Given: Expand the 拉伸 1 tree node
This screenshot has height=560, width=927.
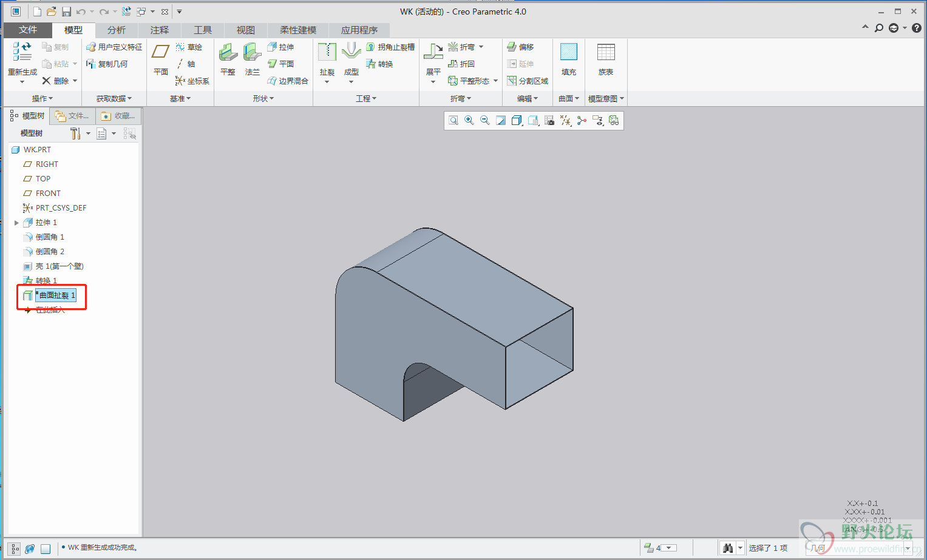Looking at the screenshot, I should pyautogui.click(x=16, y=223).
